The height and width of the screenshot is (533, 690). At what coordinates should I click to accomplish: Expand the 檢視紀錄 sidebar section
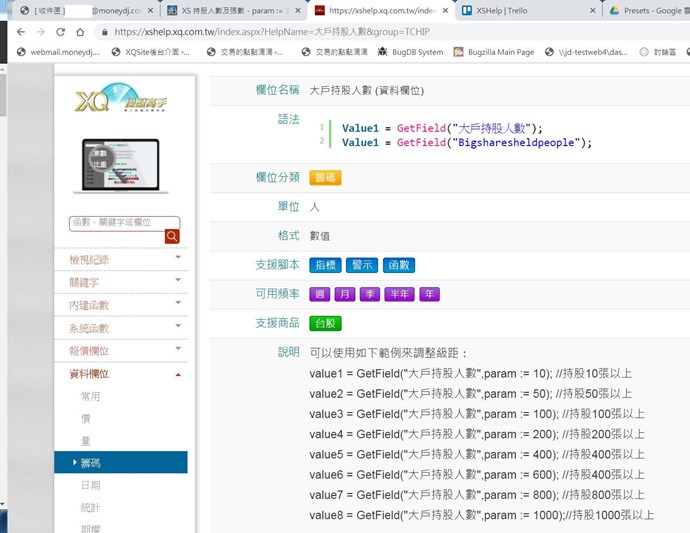pos(120,259)
